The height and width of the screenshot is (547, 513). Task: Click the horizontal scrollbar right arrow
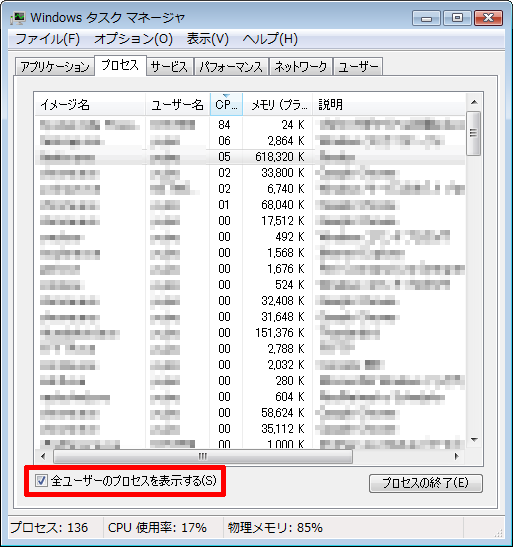point(457,456)
